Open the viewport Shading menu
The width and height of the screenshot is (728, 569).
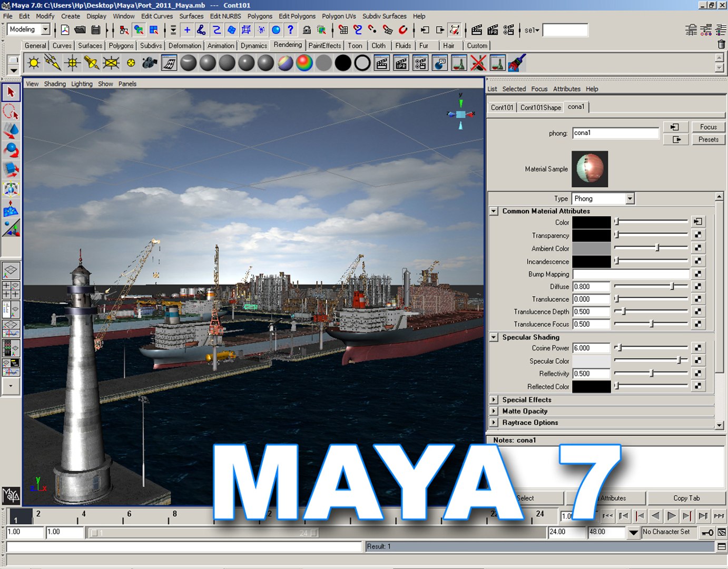tap(55, 84)
